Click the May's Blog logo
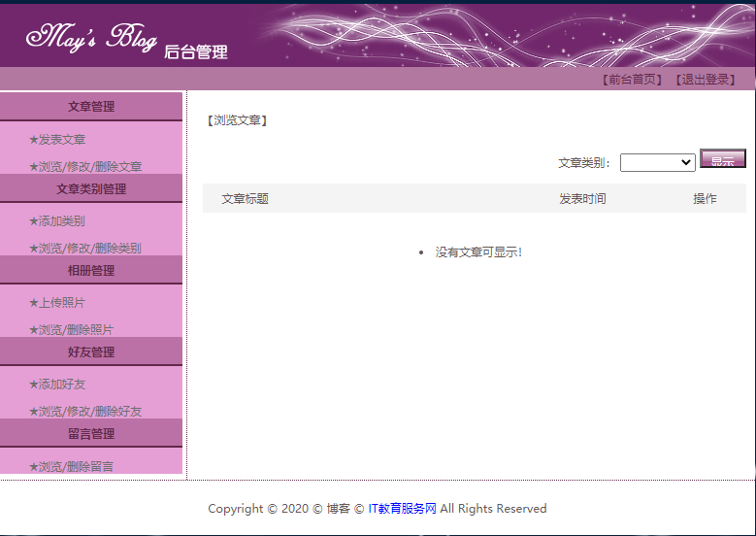This screenshot has height=536, width=756. [91, 38]
